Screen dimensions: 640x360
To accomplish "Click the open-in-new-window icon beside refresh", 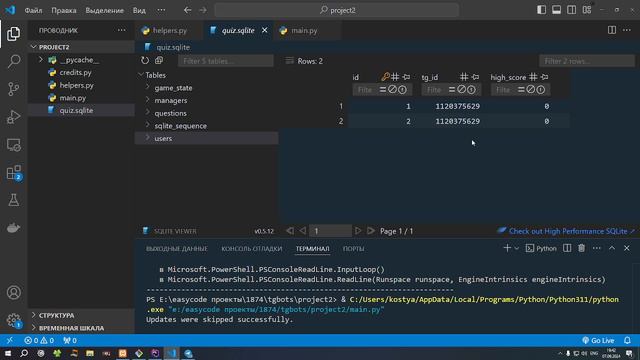I will (x=159, y=61).
